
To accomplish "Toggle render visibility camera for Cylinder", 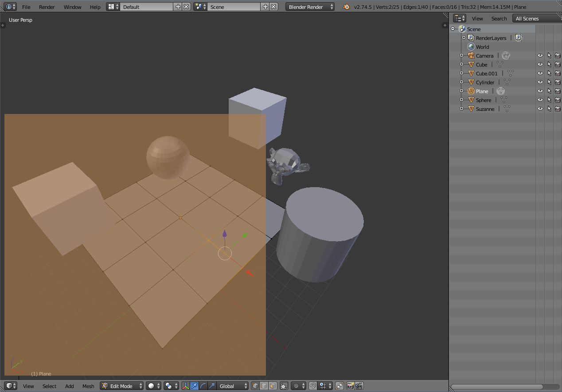I will click(x=558, y=82).
